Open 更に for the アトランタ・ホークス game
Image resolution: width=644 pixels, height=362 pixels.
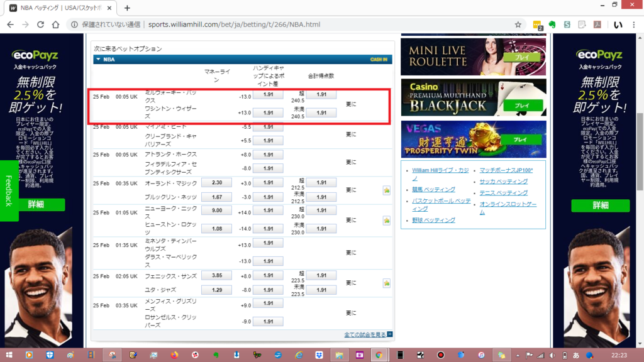point(351,162)
